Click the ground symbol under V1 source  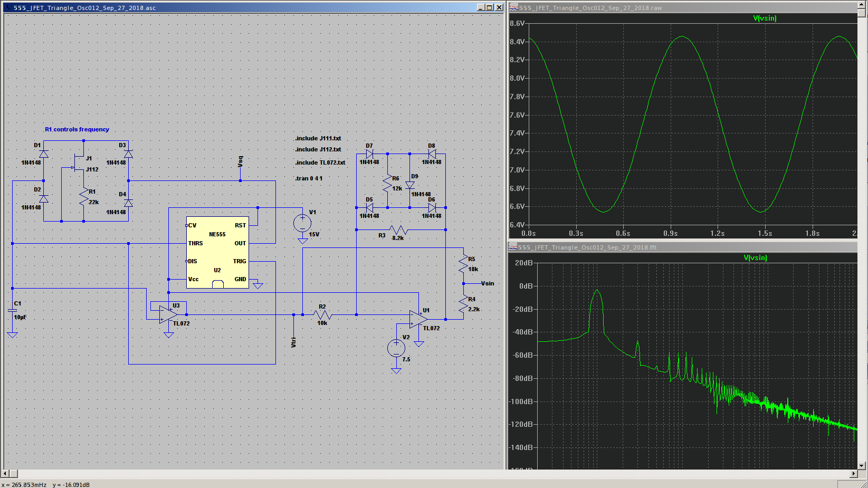click(302, 241)
